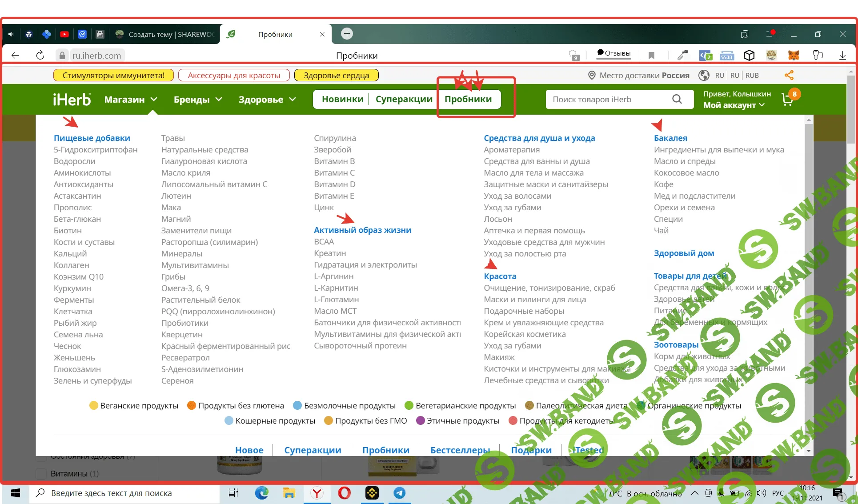Open Telegram from the taskbar
858x504 pixels.
[x=399, y=493]
